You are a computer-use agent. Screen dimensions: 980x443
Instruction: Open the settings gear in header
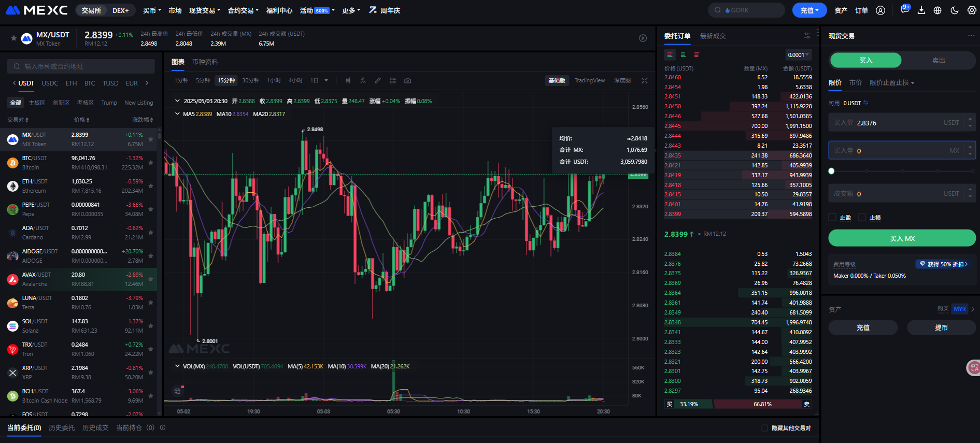pyautogui.click(x=972, y=10)
